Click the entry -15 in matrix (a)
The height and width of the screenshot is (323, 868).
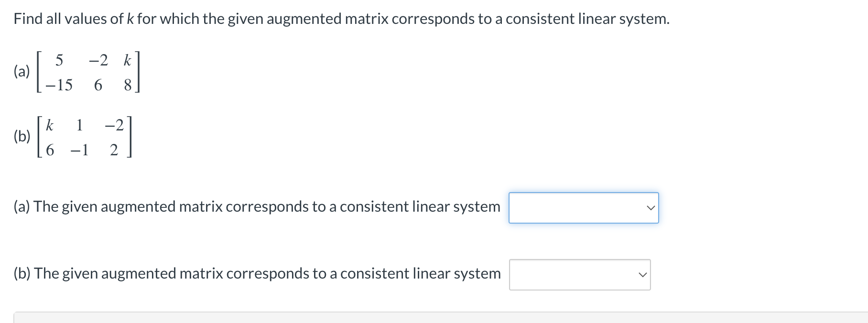pyautogui.click(x=58, y=86)
